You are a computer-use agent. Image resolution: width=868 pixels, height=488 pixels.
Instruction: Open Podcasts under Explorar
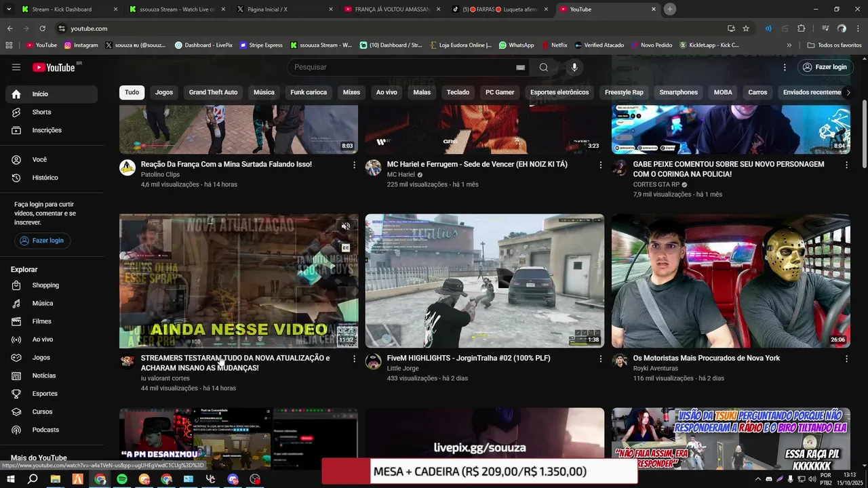click(x=52, y=430)
